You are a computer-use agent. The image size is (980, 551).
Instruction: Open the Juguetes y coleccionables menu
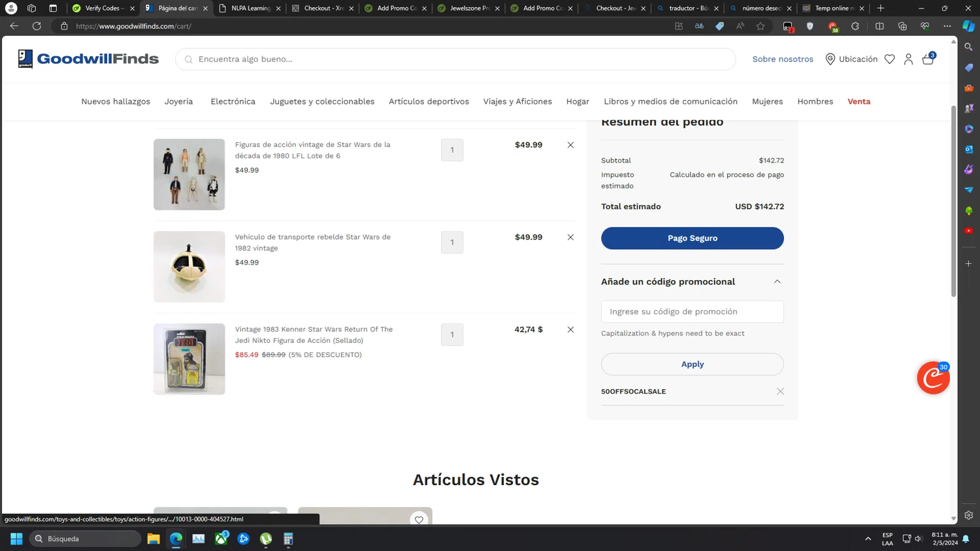pos(322,102)
